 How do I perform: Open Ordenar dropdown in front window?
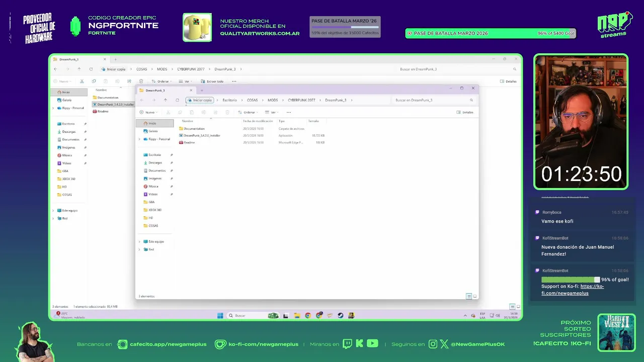(x=249, y=112)
